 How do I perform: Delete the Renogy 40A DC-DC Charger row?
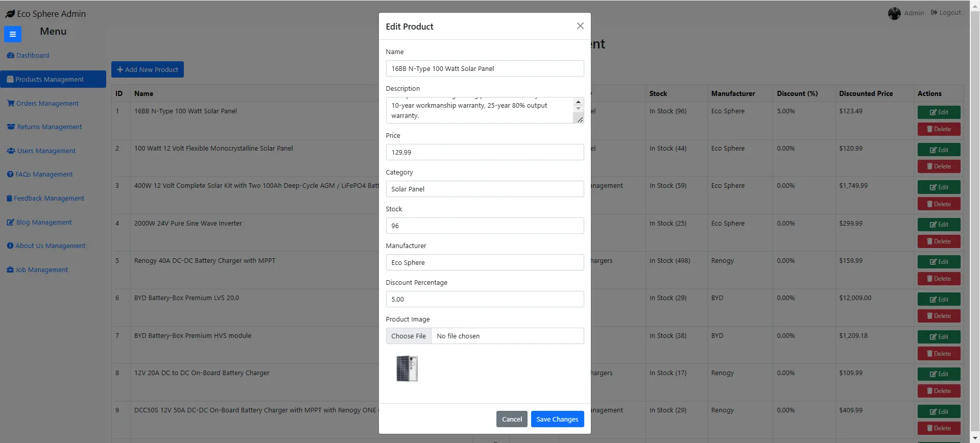[x=939, y=279]
